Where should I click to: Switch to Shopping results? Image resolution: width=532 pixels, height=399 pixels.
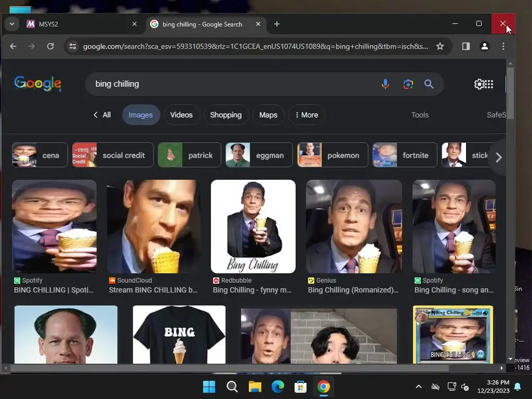[226, 115]
